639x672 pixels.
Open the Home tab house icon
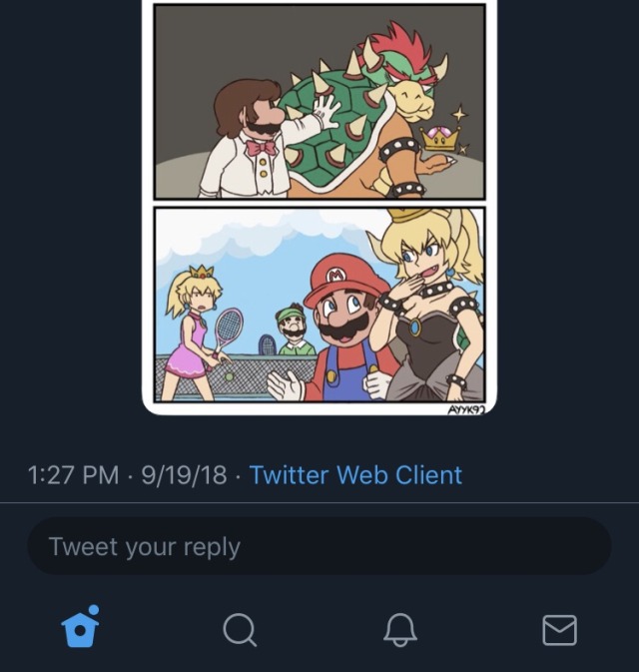point(79,629)
